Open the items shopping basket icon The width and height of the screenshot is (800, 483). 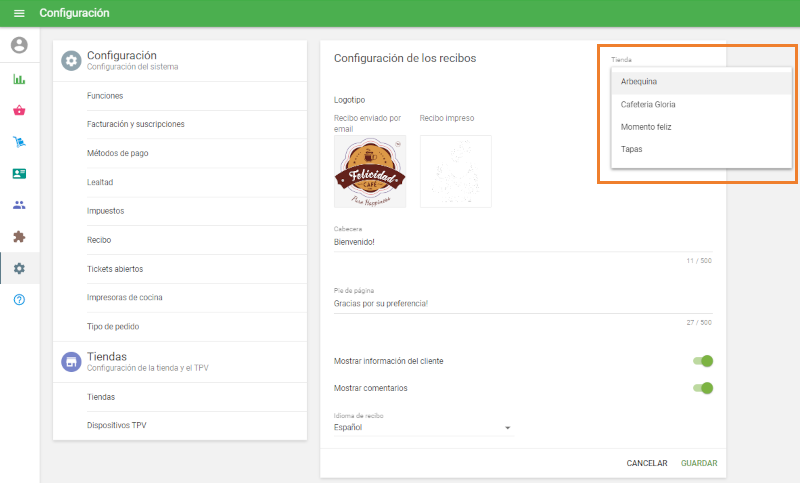coord(19,110)
